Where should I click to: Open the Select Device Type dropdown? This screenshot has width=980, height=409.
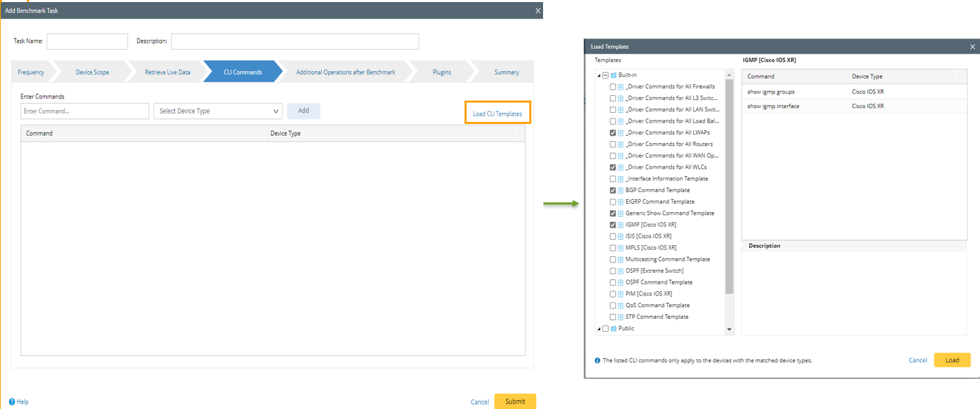pyautogui.click(x=218, y=111)
